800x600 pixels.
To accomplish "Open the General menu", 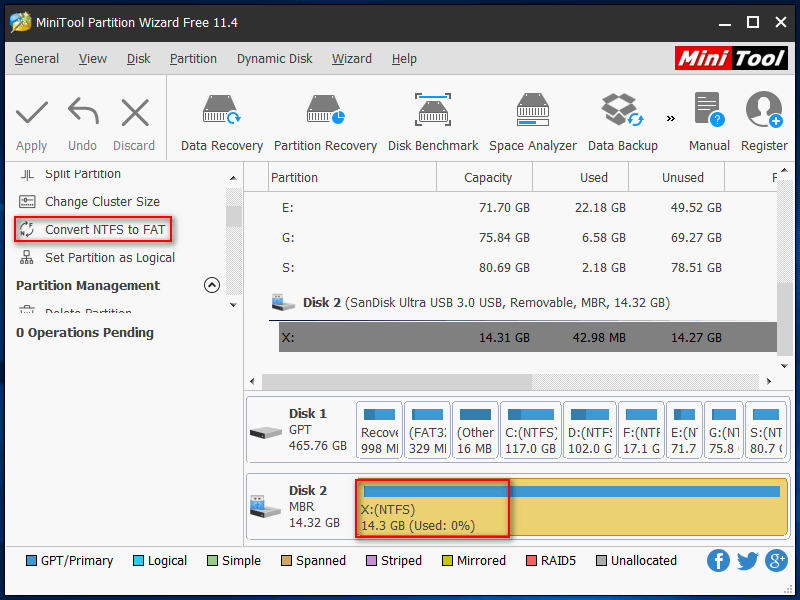I will (x=37, y=59).
